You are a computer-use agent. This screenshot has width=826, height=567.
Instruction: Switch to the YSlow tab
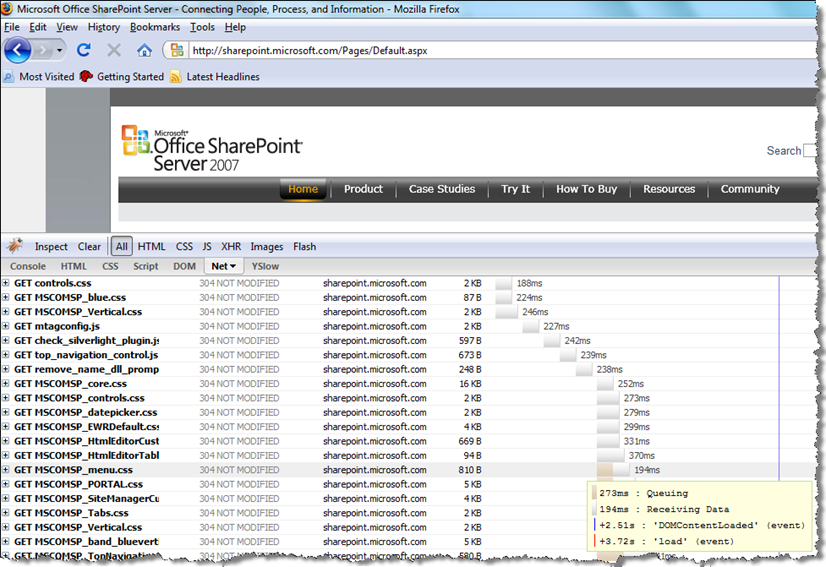pos(265,267)
